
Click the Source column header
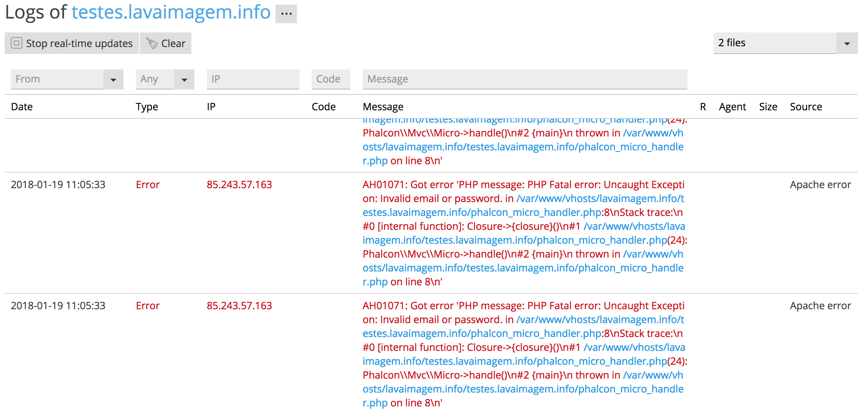pos(806,106)
